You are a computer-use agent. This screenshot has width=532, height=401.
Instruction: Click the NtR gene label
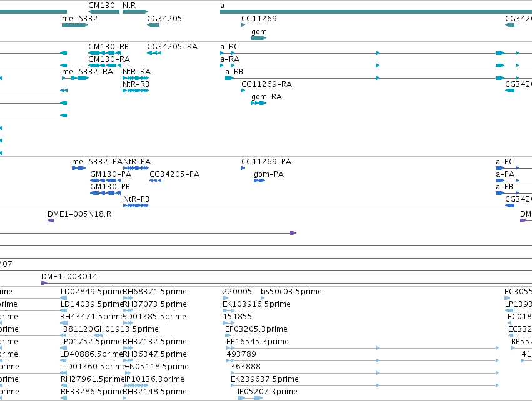click(x=129, y=6)
